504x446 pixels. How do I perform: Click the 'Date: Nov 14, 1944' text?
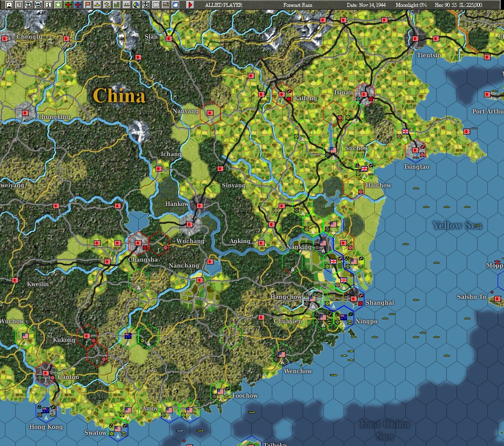[x=366, y=5]
